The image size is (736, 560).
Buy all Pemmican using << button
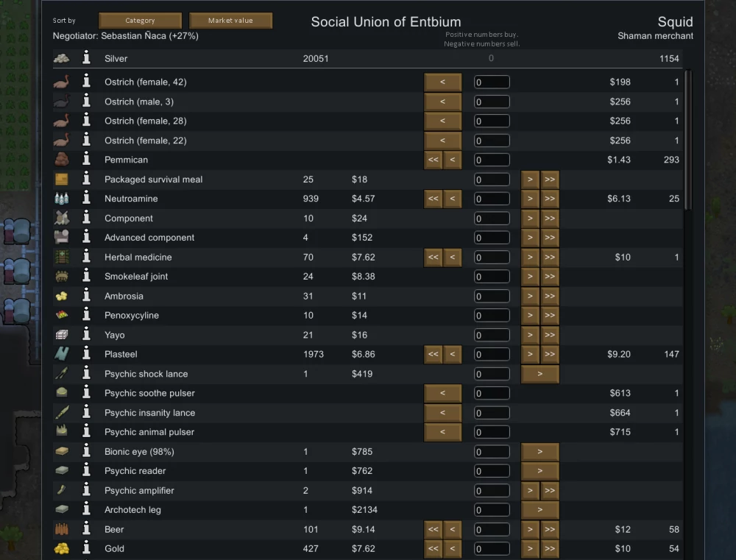[433, 160]
